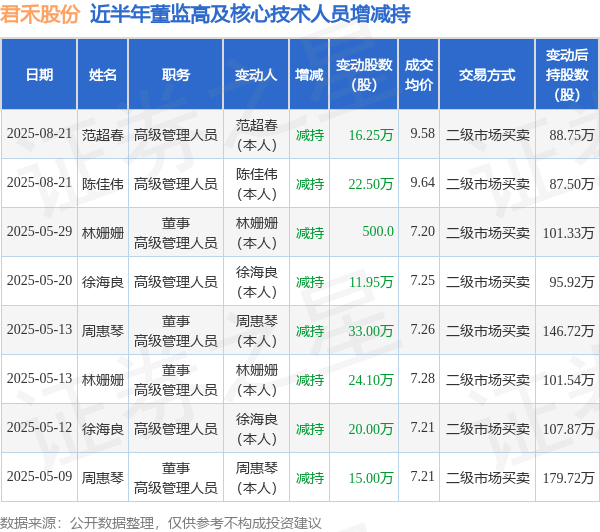Click the share change value 33.00万

[x=371, y=331]
